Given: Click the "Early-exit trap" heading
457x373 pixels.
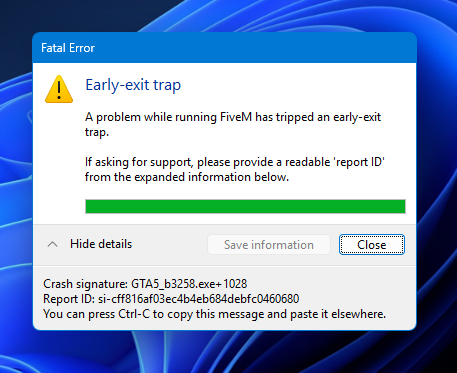Looking at the screenshot, I should click(133, 85).
